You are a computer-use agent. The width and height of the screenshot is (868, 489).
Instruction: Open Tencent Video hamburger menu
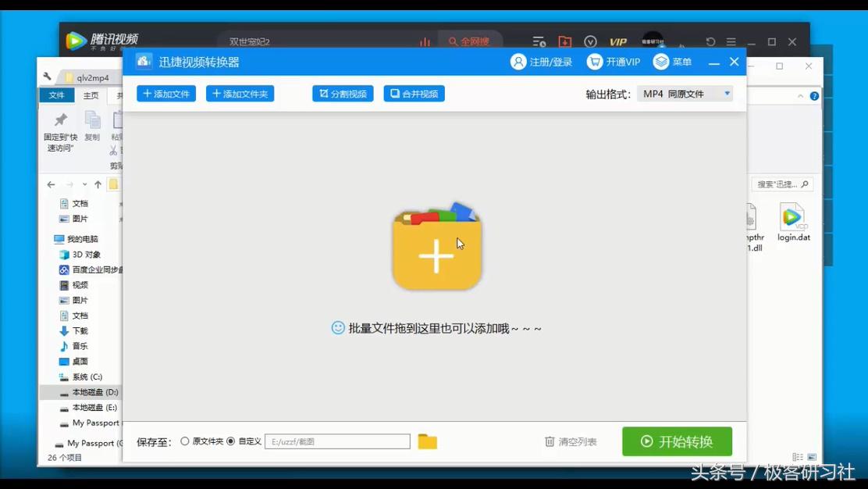731,41
